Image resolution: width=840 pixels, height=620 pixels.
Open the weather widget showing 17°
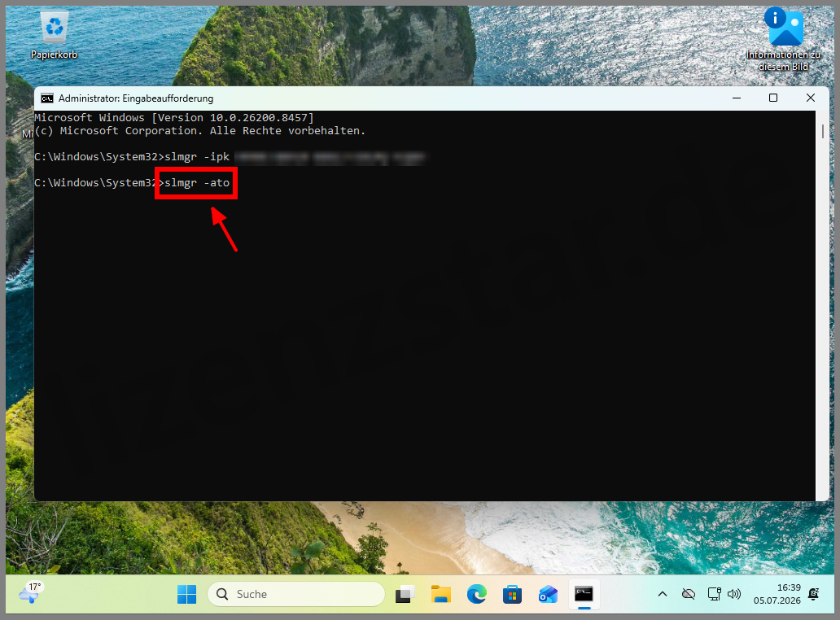(x=31, y=593)
